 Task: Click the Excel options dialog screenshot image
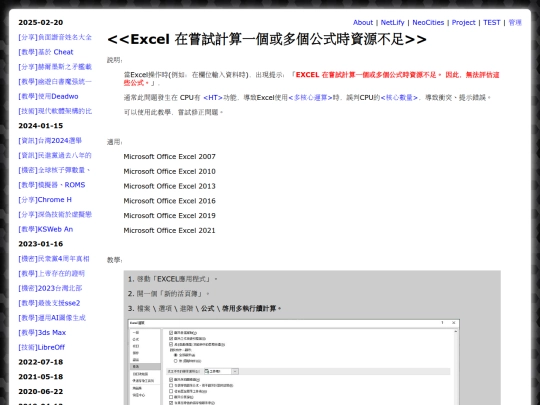pos(294,362)
